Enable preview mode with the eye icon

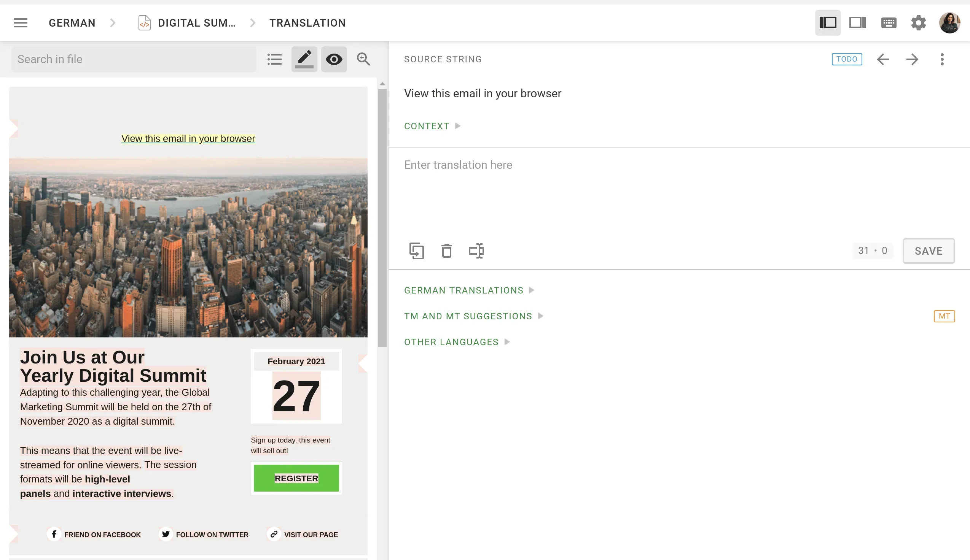pos(333,59)
